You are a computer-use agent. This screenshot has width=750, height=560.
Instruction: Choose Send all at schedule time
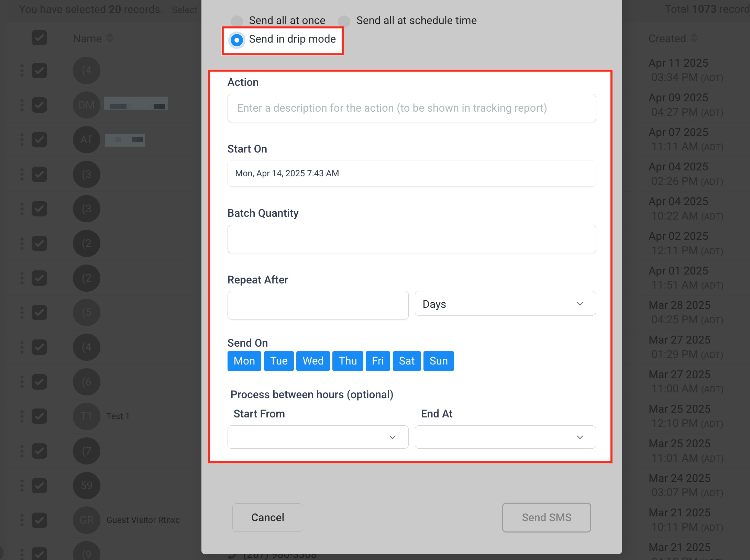coord(344,21)
